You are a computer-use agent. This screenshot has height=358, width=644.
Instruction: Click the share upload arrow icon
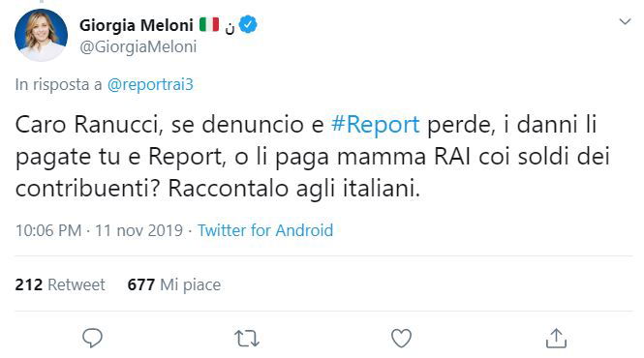(x=556, y=339)
